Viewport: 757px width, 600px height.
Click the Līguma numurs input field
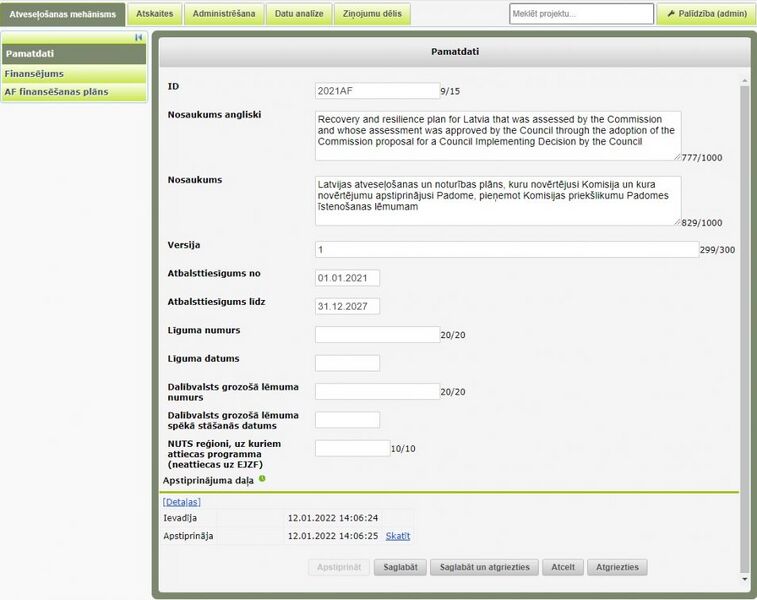376,335
